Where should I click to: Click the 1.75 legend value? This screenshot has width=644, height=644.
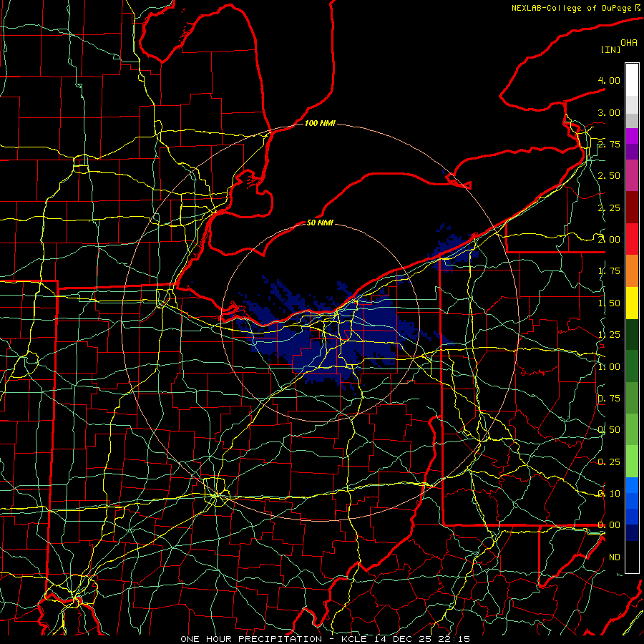pyautogui.click(x=609, y=271)
